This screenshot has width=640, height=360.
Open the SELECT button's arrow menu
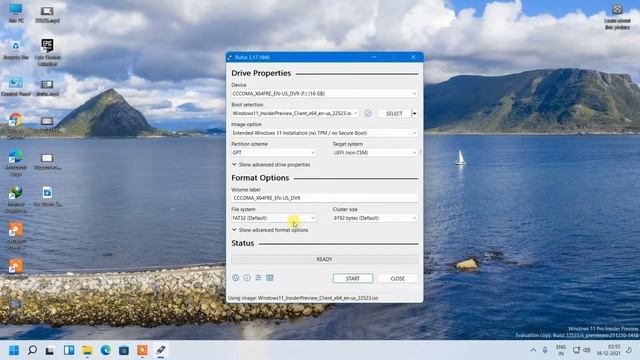[414, 113]
